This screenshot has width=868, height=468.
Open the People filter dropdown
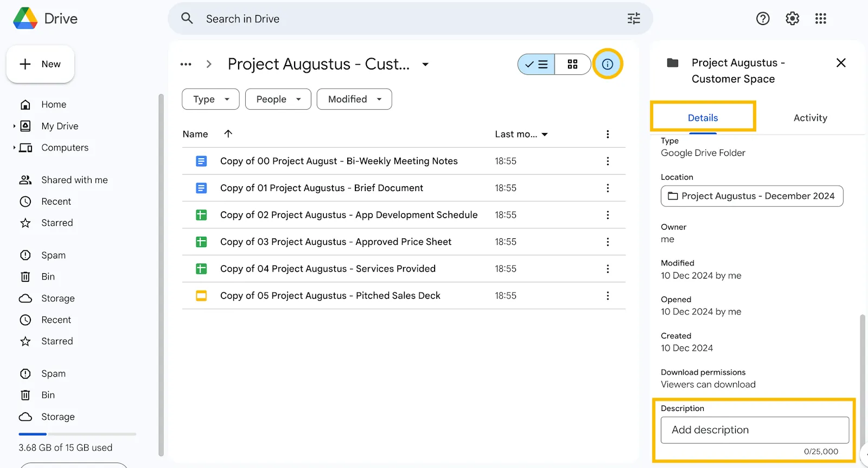pos(278,99)
